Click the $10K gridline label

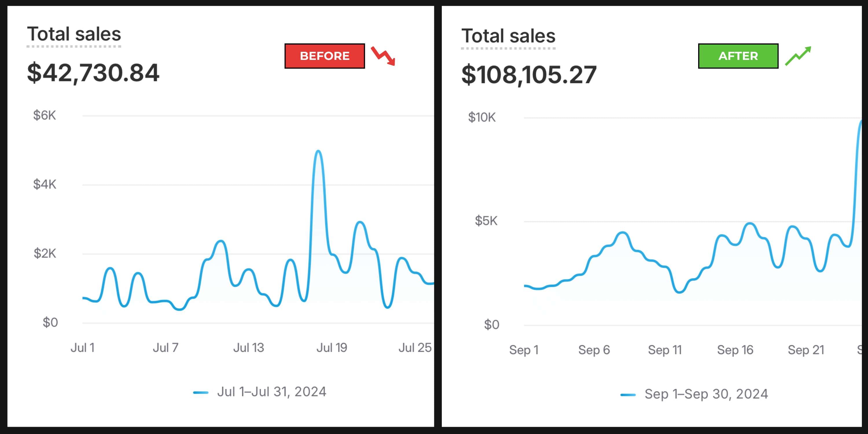(481, 117)
